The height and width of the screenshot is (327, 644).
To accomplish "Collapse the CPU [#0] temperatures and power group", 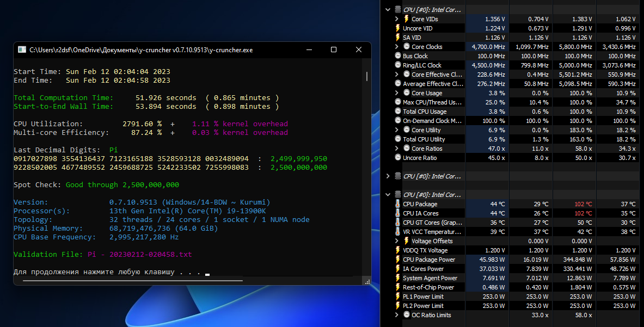I will (388, 194).
